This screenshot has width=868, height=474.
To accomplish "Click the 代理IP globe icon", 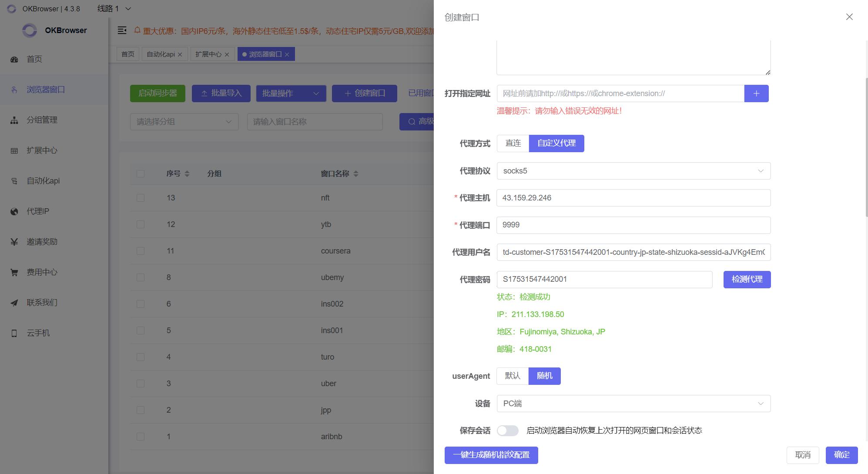I will pyautogui.click(x=14, y=211).
